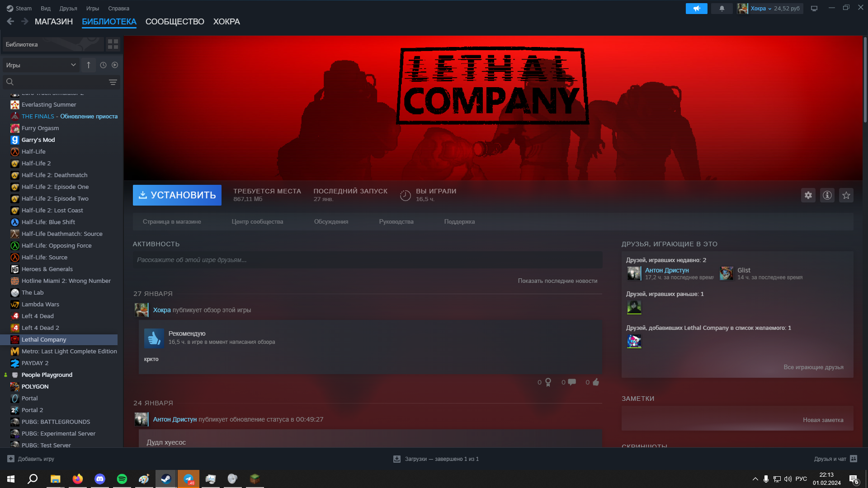Open Страница в магазине link
Image resolution: width=868 pixels, height=488 pixels.
(172, 222)
